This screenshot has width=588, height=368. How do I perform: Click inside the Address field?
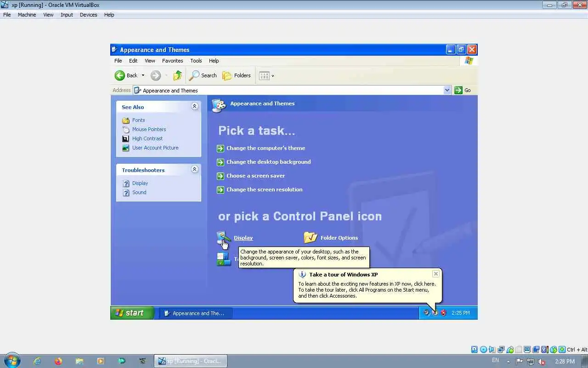click(x=292, y=90)
